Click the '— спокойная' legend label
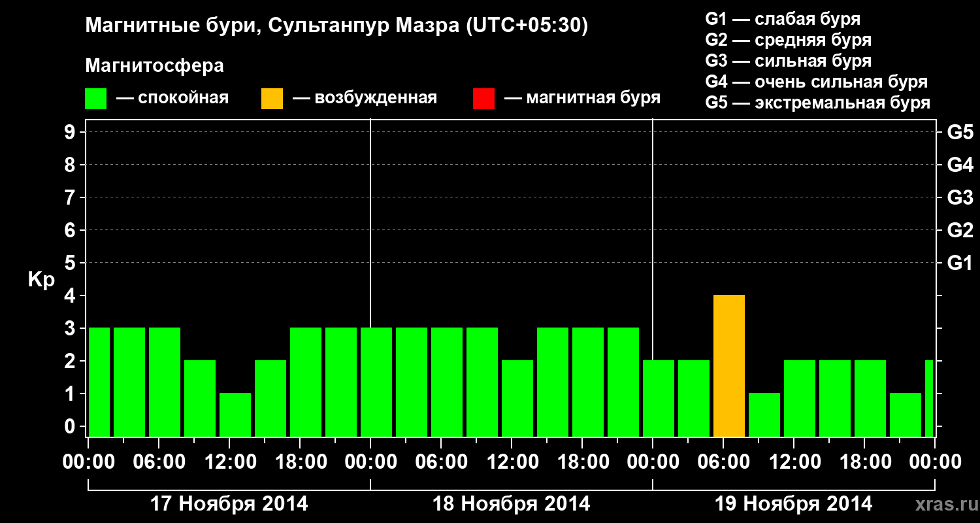This screenshot has width=980, height=523. click(x=172, y=99)
